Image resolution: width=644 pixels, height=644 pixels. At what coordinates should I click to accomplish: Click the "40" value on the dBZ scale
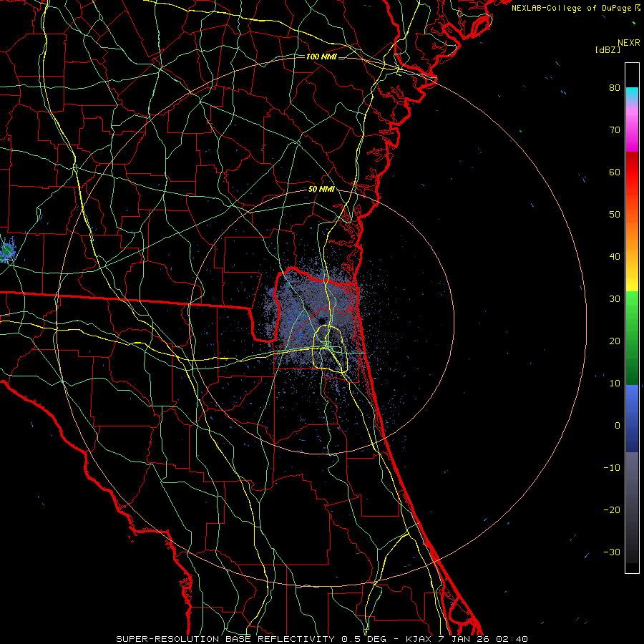(615, 257)
